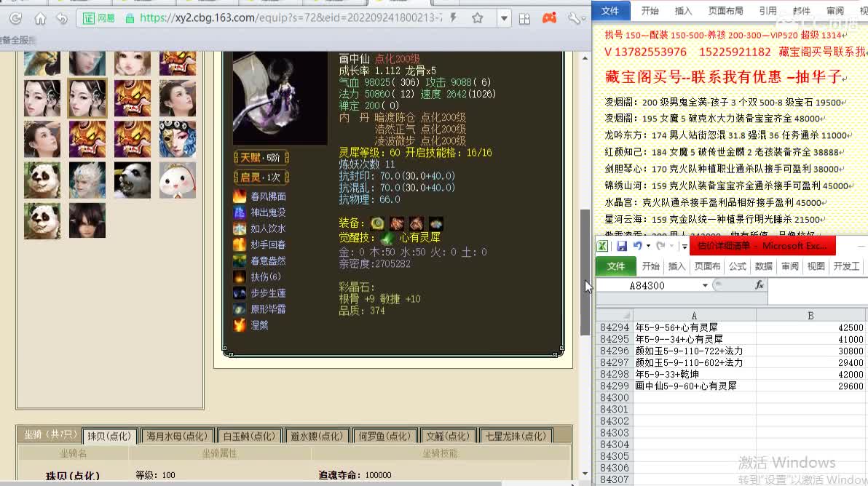Open Word 开始 ribbon tab
This screenshot has width=868, height=486.
tap(650, 10)
